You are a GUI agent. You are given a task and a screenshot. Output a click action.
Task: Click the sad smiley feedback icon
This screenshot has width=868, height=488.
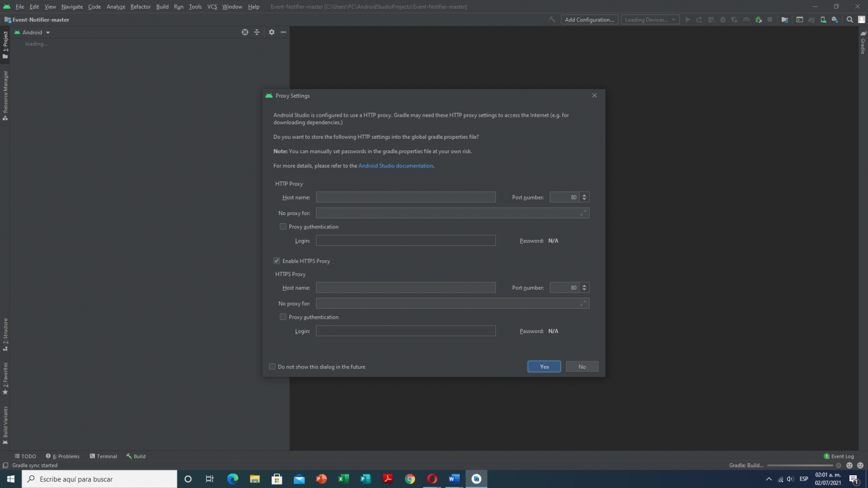[x=860, y=465]
